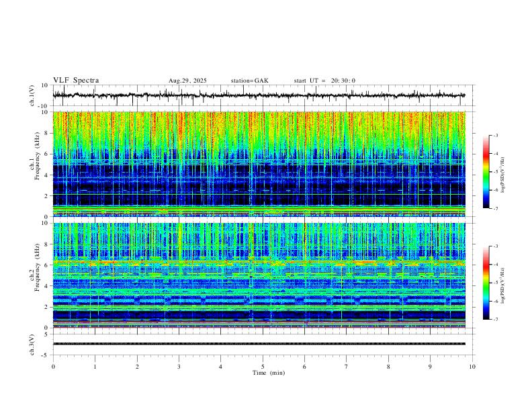Click the "2" kHz tick on ch.2 spectrogram
This screenshot has width=532, height=411.
point(46,307)
